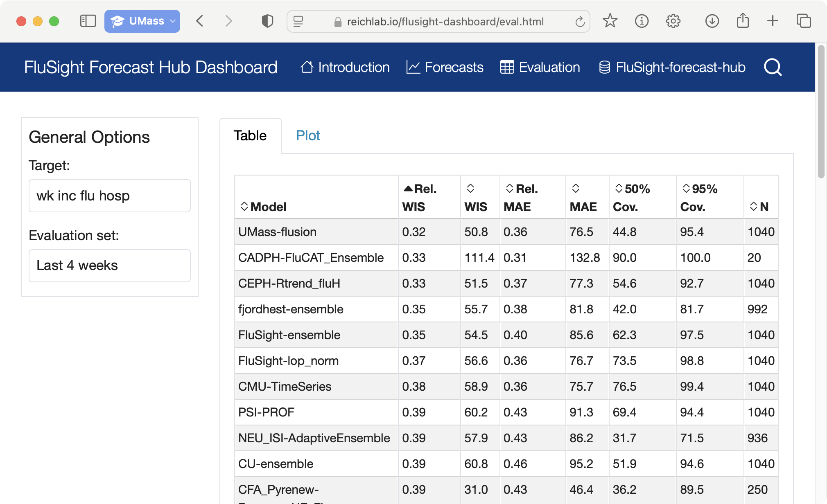Reload the page

click(x=580, y=21)
